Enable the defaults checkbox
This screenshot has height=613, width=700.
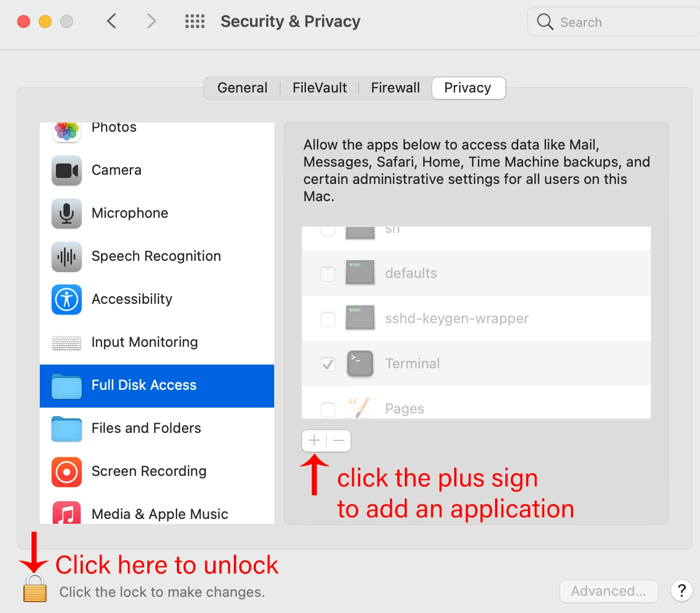tap(328, 274)
